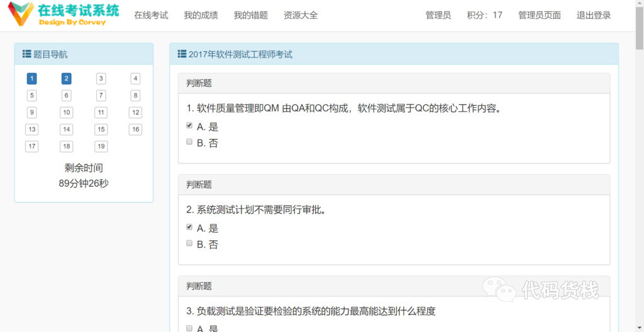Select question 19 in the navigator
Image resolution: width=644 pixels, height=332 pixels.
(101, 147)
